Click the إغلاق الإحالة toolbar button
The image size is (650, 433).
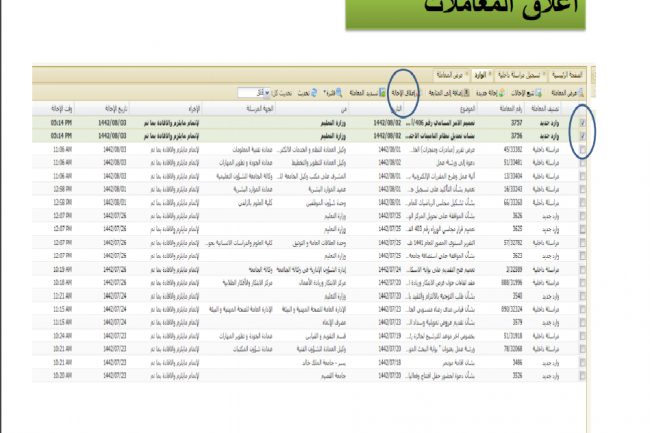(x=405, y=93)
